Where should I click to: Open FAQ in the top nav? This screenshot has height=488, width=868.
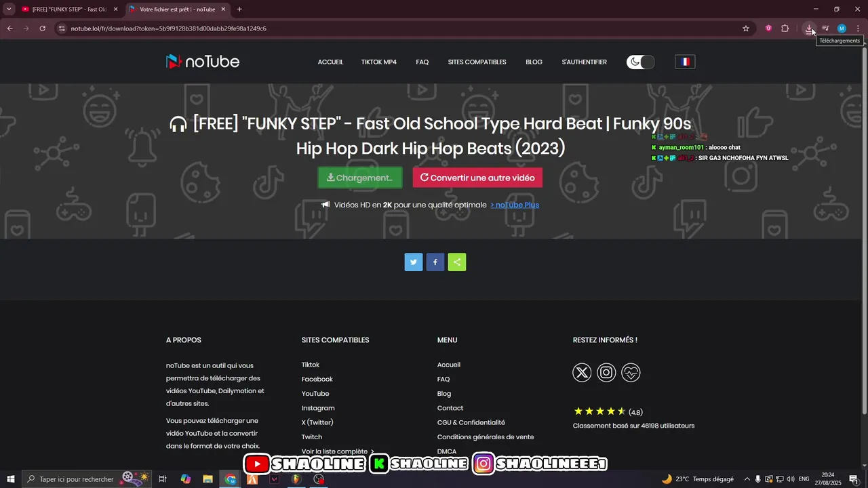(x=422, y=62)
